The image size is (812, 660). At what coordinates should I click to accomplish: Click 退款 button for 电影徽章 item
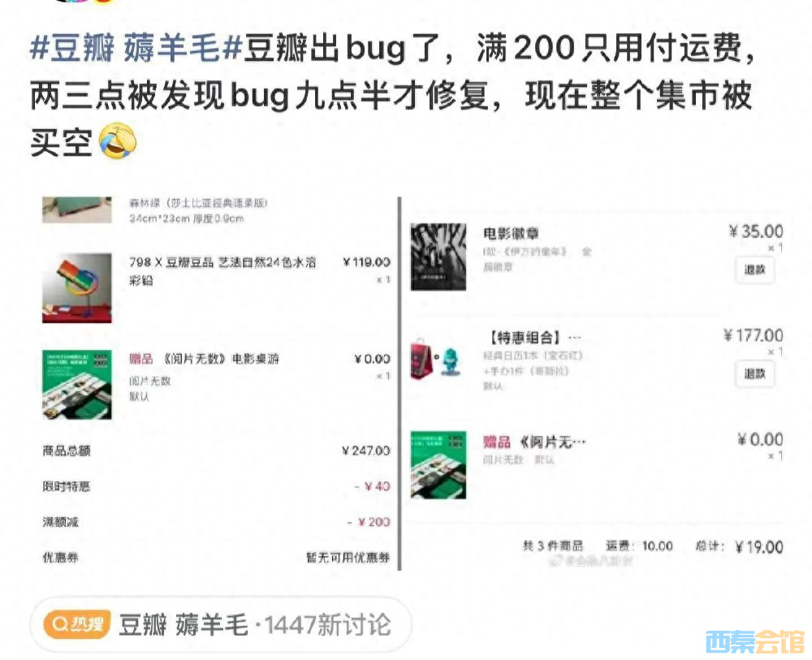[x=754, y=270]
